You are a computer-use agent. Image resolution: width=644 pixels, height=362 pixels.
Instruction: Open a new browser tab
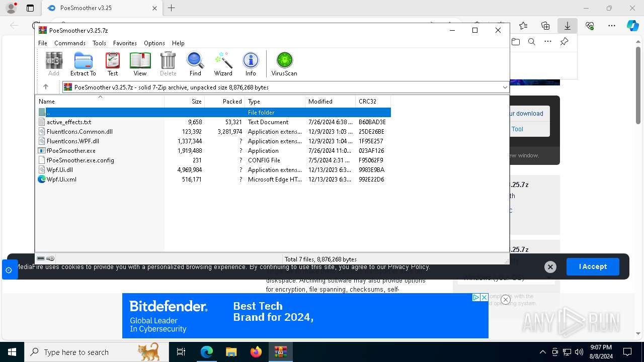point(172,8)
